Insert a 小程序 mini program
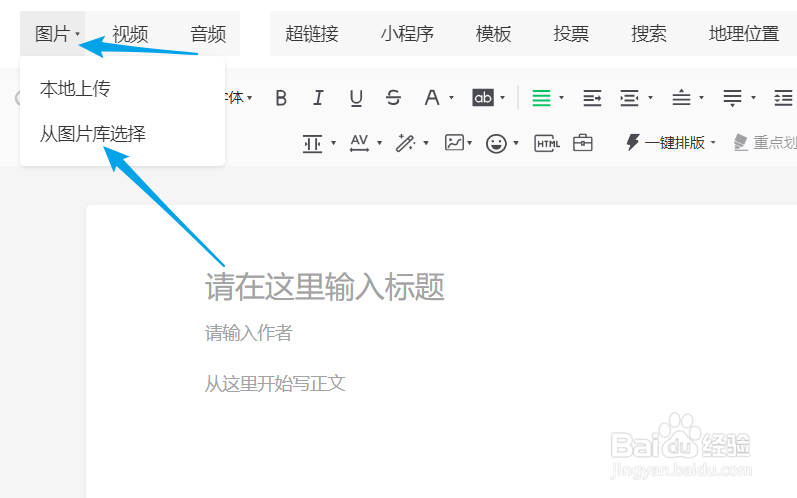Viewport: 797px width, 498px height. pos(407,34)
